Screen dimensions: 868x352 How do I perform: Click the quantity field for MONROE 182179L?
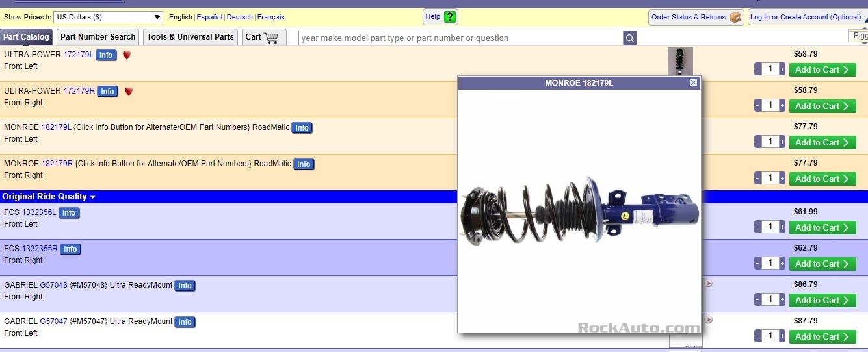pyautogui.click(x=770, y=142)
